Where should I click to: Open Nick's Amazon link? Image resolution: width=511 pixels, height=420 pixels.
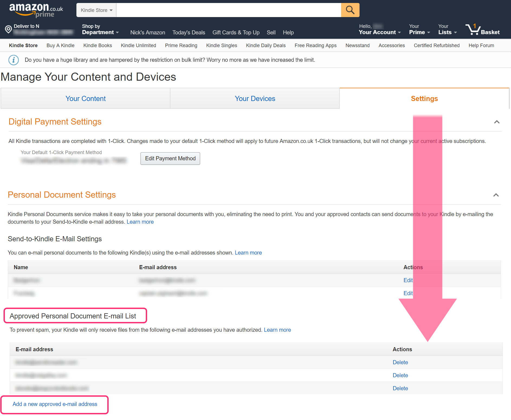tap(148, 32)
